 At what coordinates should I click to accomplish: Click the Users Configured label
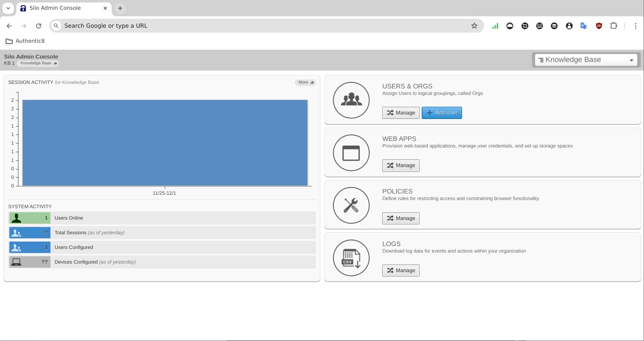point(74,247)
